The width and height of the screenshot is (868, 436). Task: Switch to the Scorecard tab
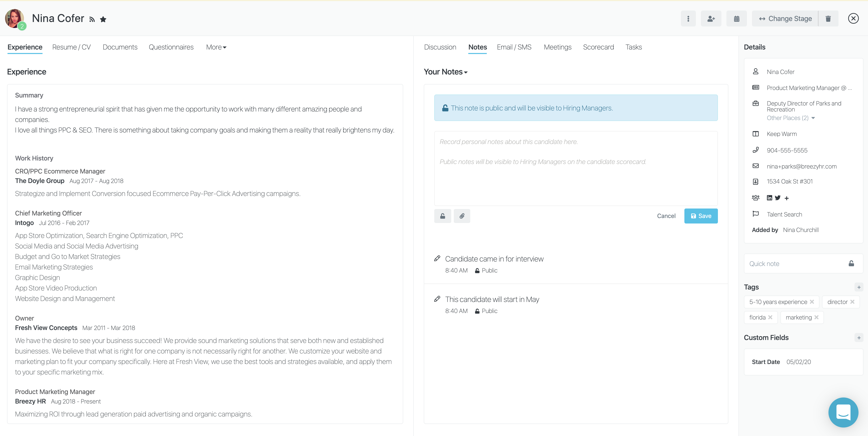[598, 47]
